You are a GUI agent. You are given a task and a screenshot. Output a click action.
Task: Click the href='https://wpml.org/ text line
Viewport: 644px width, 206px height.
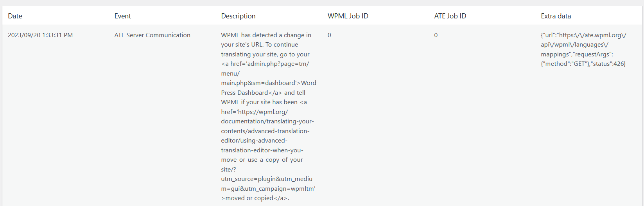click(x=254, y=112)
